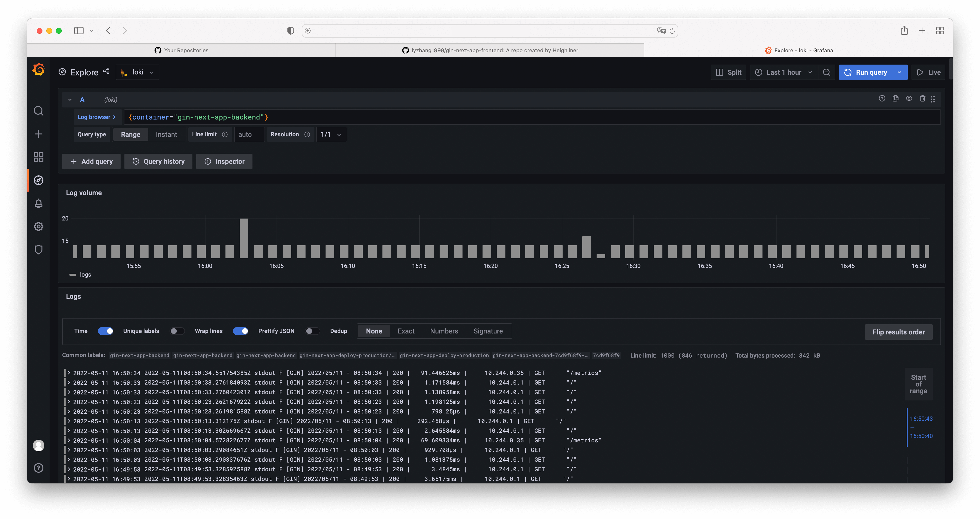Screen dimensions: 980x519
Task: Select the Range query type
Action: click(130, 134)
